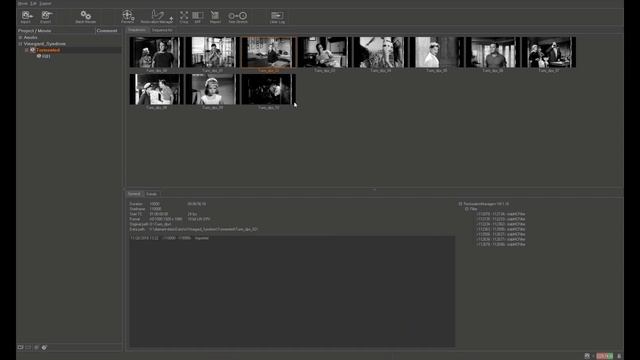Image resolution: width=640 pixels, height=360 pixels.
Task: Select the orange highlighted item in project tree
Action: coord(48,50)
